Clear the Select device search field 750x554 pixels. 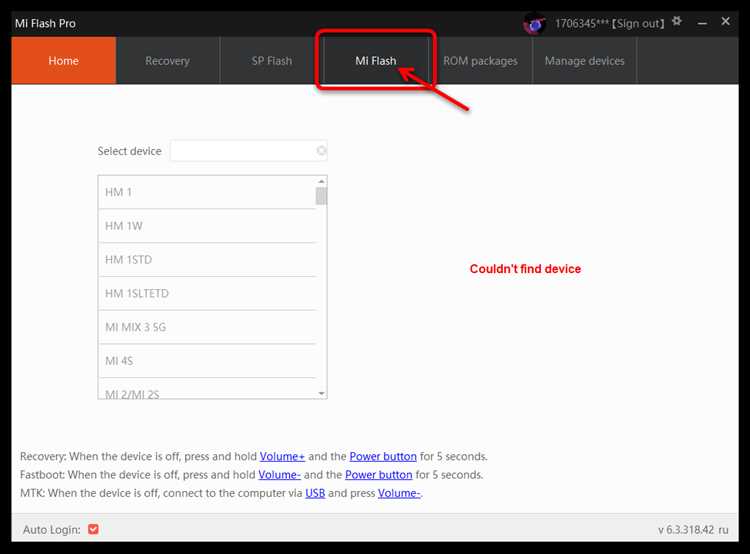point(321,151)
